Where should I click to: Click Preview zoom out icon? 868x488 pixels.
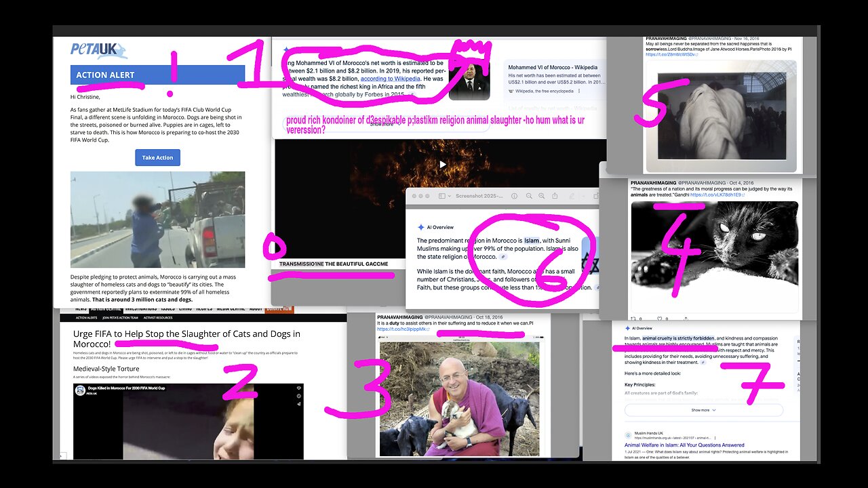529,196
